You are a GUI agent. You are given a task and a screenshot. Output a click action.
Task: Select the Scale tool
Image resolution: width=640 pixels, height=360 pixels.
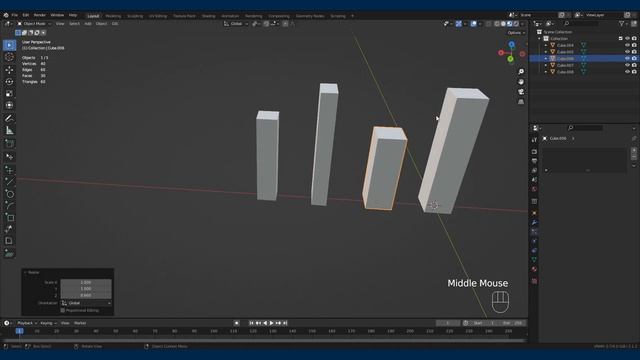pyautogui.click(x=9, y=93)
